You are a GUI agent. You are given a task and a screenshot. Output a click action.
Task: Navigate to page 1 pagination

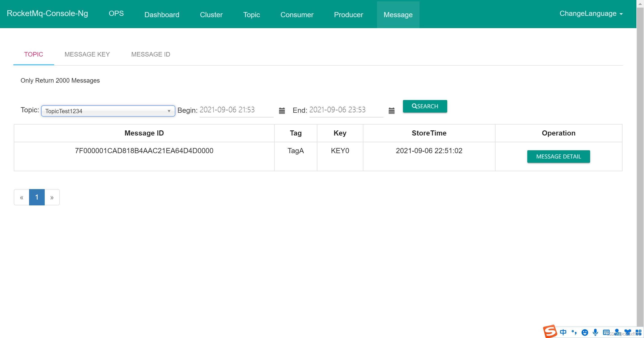(36, 197)
